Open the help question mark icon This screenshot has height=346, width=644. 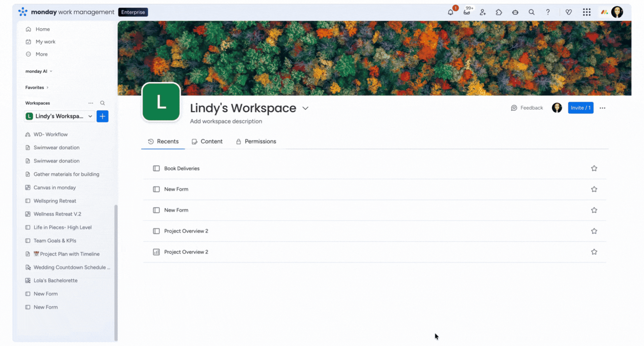coord(548,12)
